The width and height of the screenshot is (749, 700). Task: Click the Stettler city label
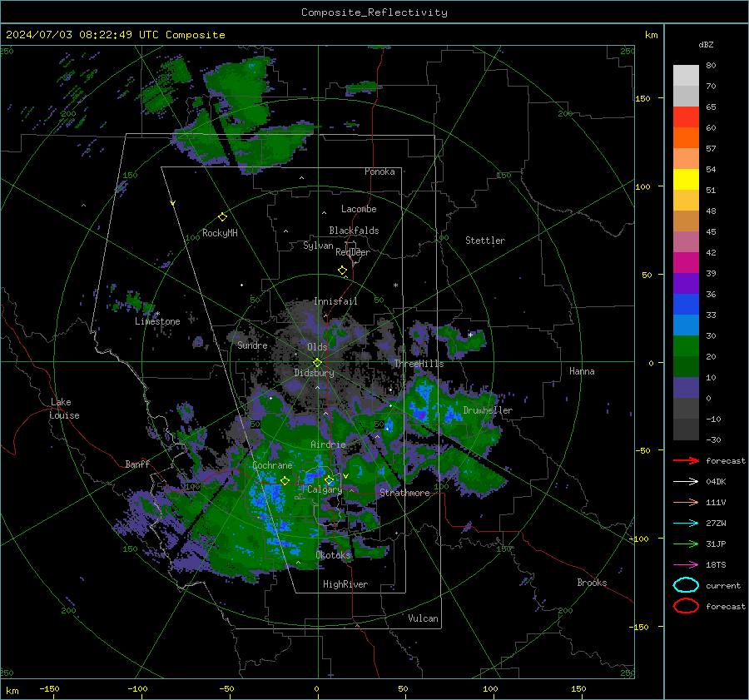[x=485, y=241]
